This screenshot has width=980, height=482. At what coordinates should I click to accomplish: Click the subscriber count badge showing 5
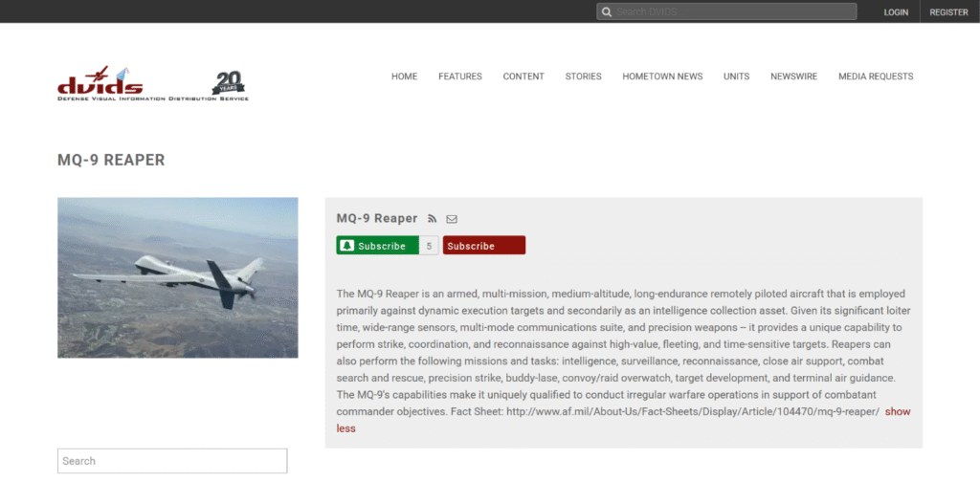(429, 246)
